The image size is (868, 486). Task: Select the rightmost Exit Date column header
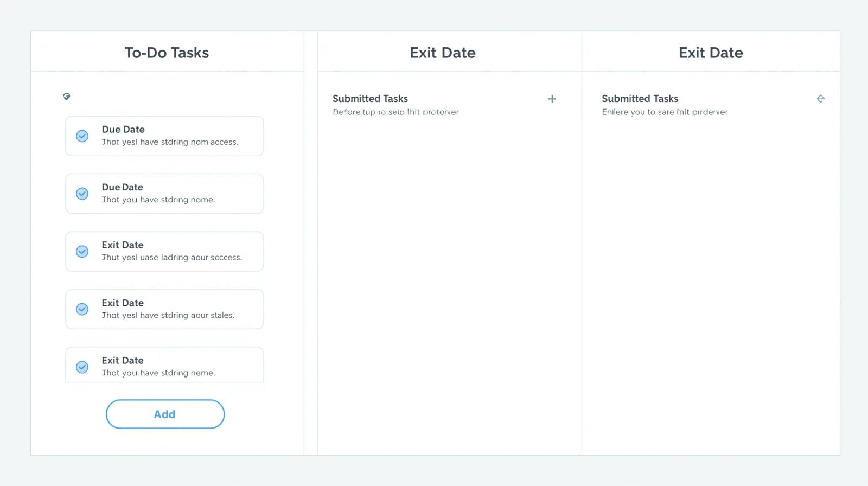click(711, 53)
